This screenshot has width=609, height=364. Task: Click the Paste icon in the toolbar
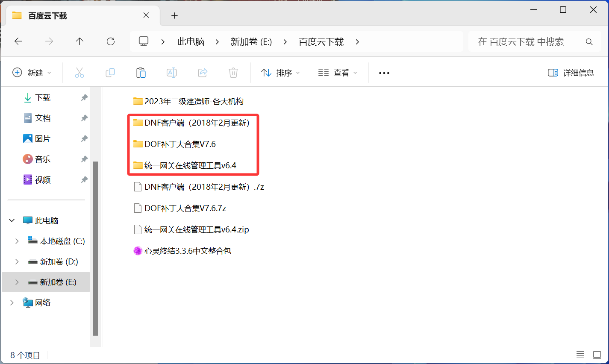pyautogui.click(x=141, y=72)
